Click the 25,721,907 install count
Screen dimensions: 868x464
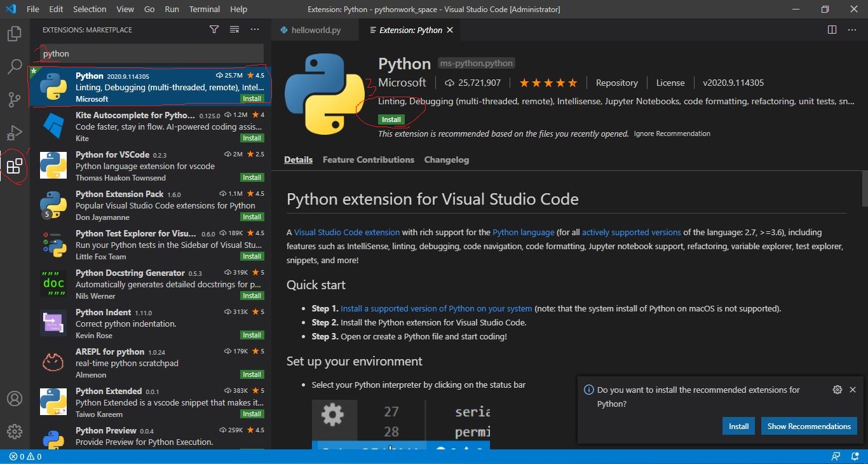473,83
